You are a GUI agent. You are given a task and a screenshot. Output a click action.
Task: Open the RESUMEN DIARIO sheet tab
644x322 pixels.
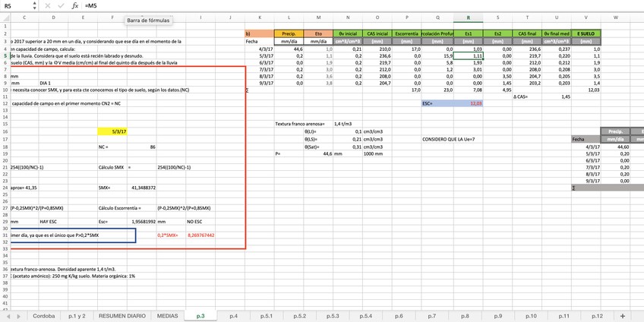(122, 315)
